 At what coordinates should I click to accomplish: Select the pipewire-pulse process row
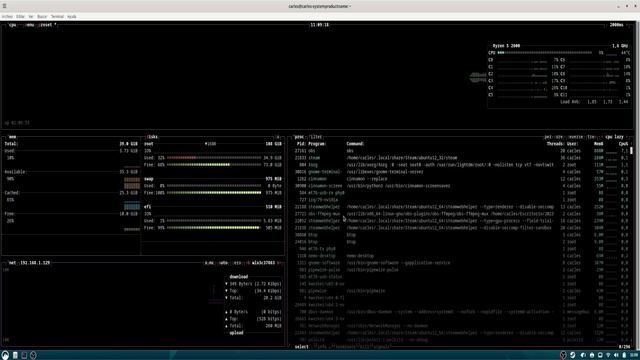click(x=461, y=270)
